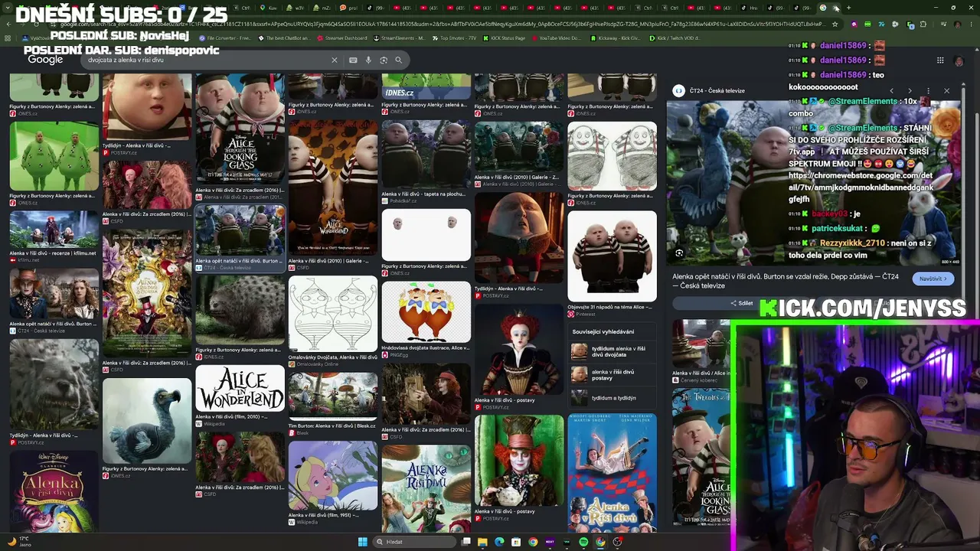Viewport: 980px width, 551px height.
Task: Go back with browser back arrow
Action: pyautogui.click(x=8, y=24)
